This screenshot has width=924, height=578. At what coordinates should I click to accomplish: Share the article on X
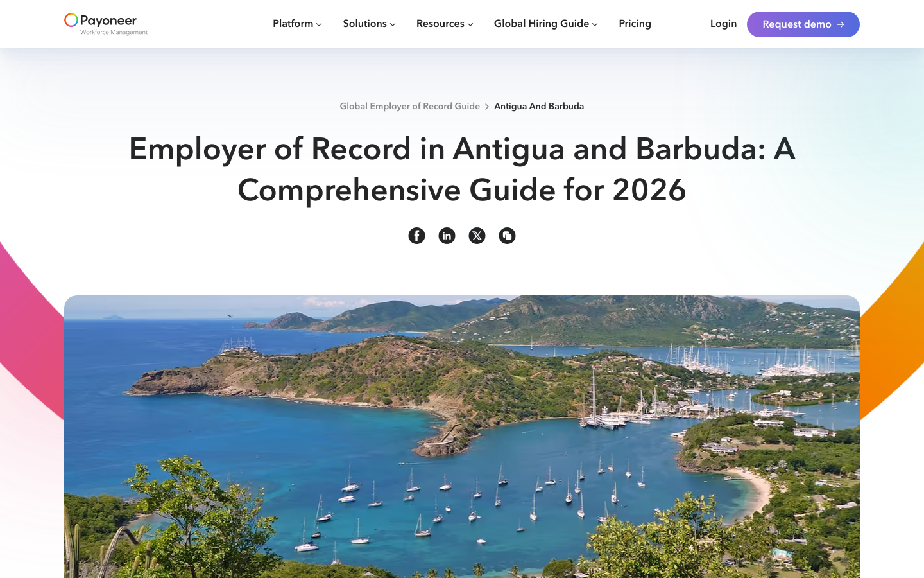(477, 236)
